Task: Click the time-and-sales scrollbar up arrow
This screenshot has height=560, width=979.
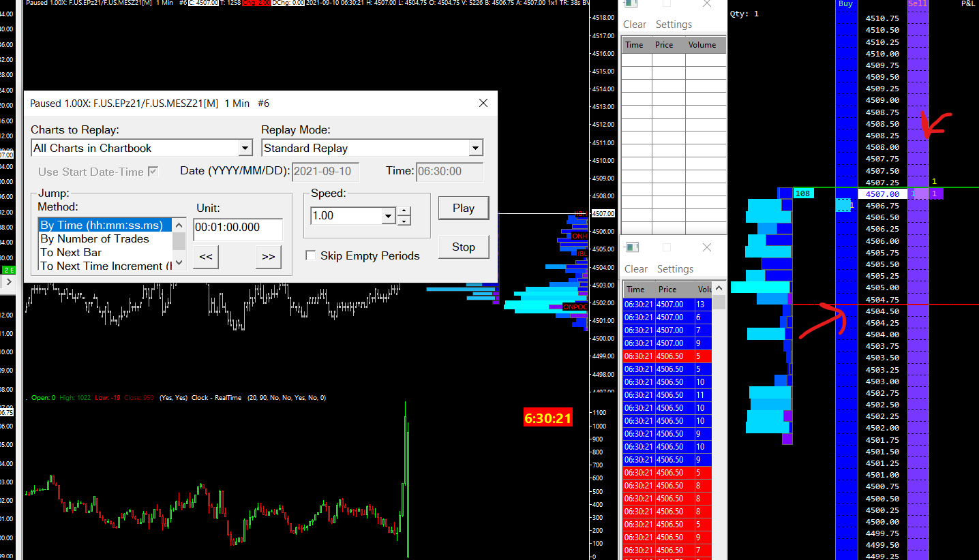Action: pos(719,288)
